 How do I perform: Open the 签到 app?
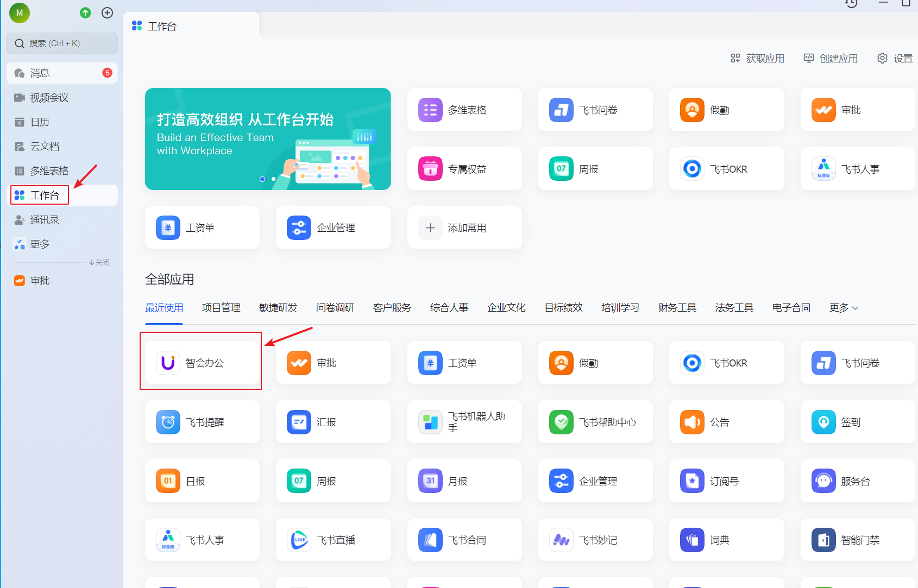point(858,422)
